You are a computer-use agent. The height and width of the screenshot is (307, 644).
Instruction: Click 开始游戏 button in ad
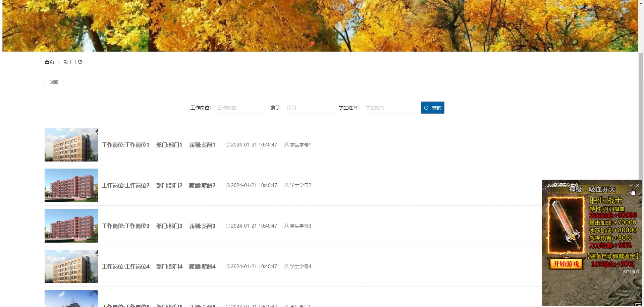click(566, 264)
